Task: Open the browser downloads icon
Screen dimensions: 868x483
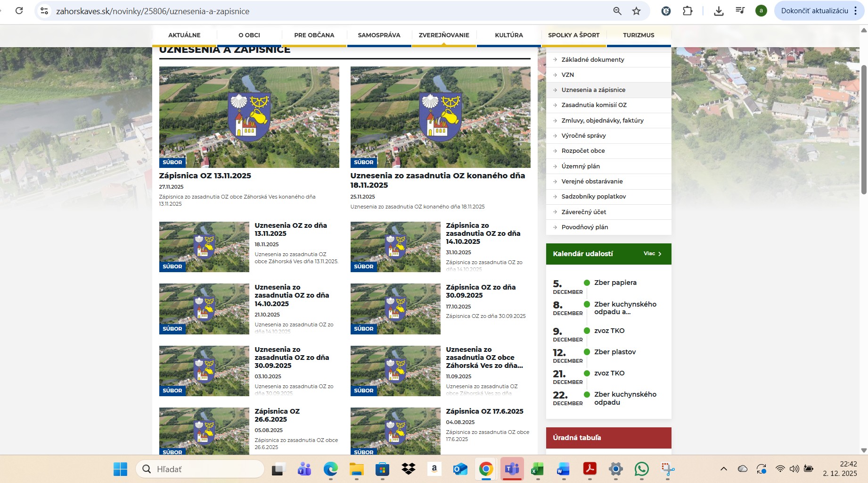Action: pyautogui.click(x=719, y=11)
